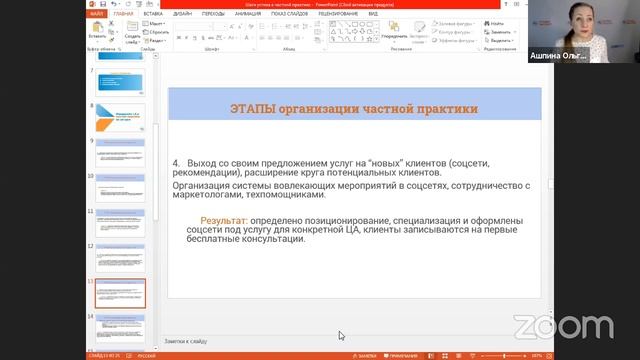640x360 pixels.
Task: Paste with the Вставить button
Action: coord(97,31)
